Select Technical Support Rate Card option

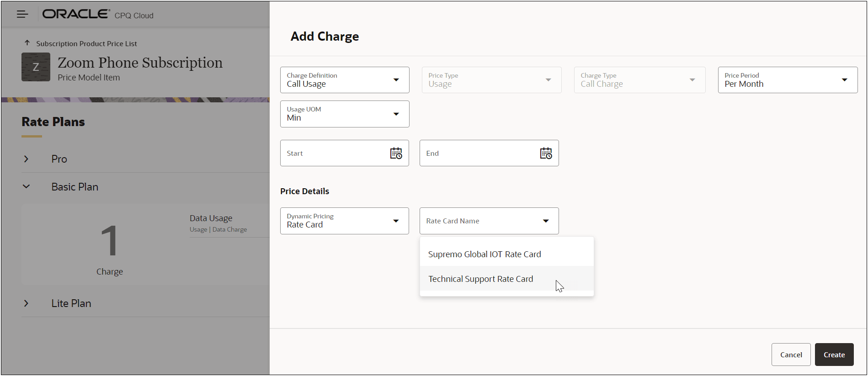click(x=506, y=279)
